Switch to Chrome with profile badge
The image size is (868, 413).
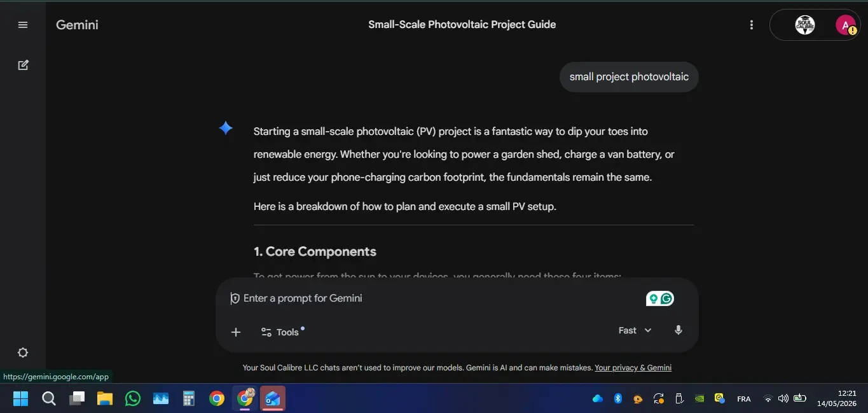tap(245, 398)
